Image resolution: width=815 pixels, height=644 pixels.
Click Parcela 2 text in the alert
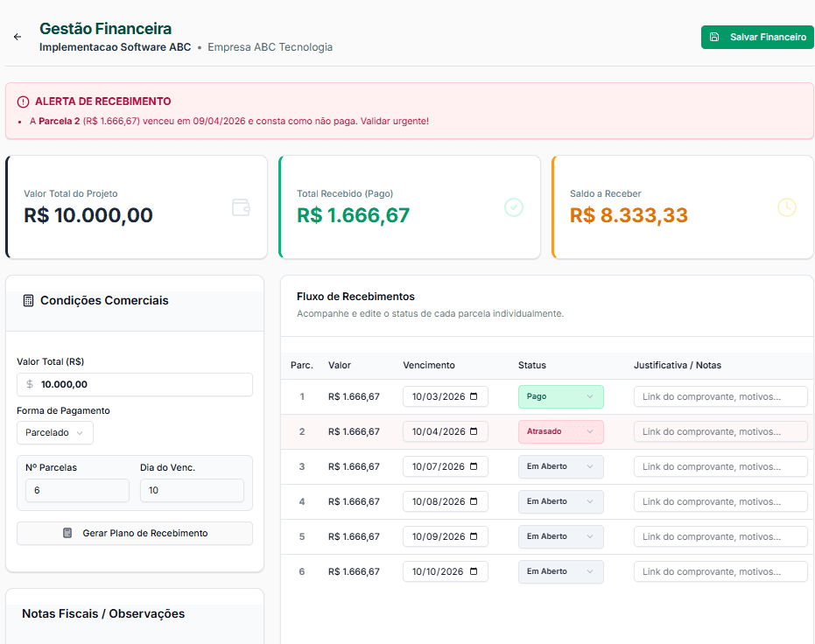(60, 121)
